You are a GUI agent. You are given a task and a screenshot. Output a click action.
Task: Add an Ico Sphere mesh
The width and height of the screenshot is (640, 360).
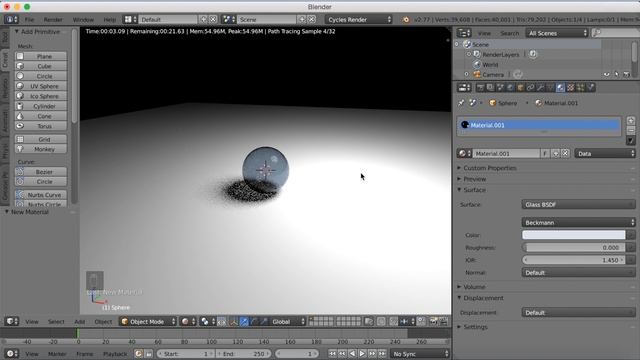coord(41,96)
